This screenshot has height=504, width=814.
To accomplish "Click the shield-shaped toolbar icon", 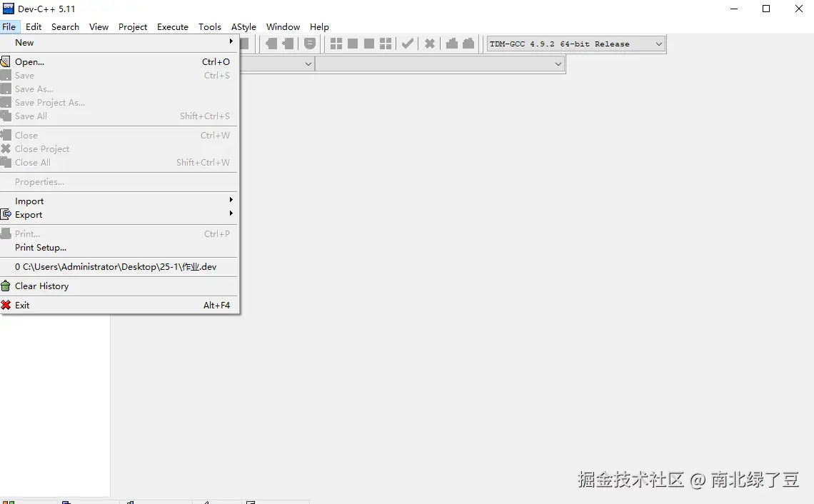I will [x=310, y=44].
